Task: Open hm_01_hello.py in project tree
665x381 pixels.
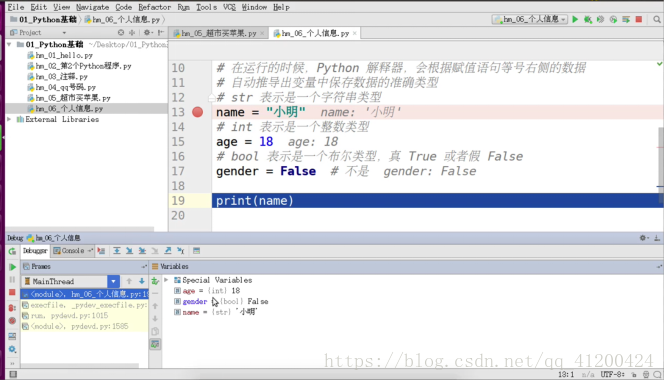Action: click(64, 56)
